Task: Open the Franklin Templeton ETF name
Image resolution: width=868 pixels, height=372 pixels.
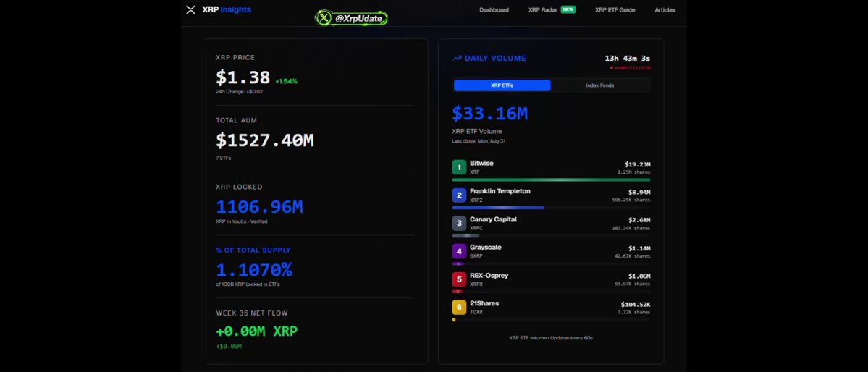Action: 500,191
